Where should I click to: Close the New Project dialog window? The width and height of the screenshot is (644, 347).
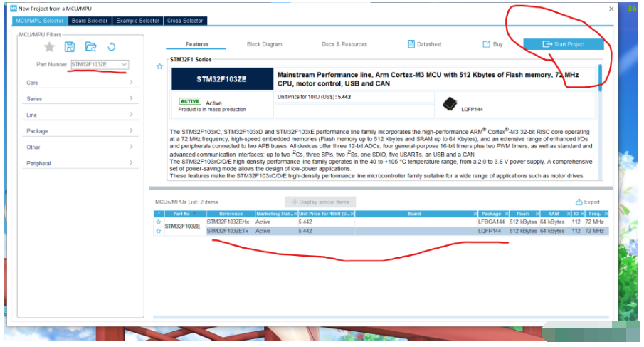(611, 9)
